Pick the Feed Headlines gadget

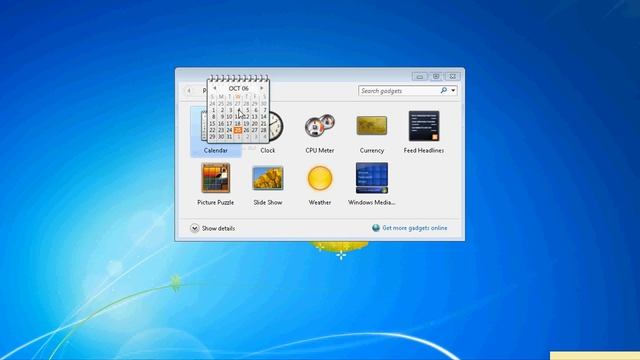pos(424,126)
